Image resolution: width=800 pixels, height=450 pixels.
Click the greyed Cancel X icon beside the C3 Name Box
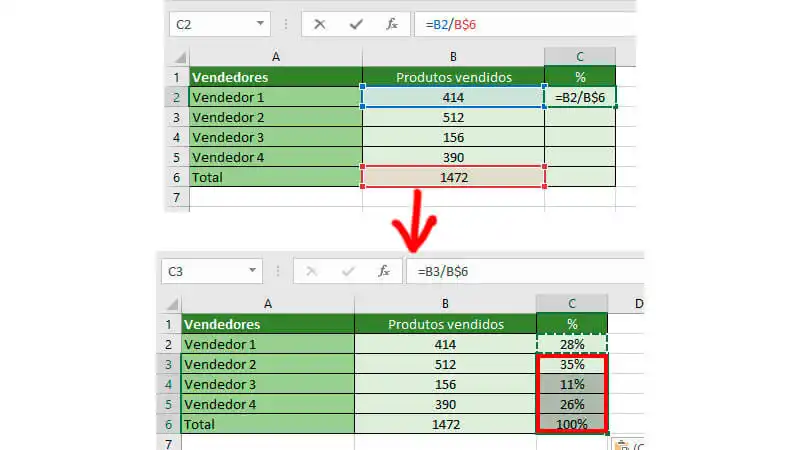312,271
